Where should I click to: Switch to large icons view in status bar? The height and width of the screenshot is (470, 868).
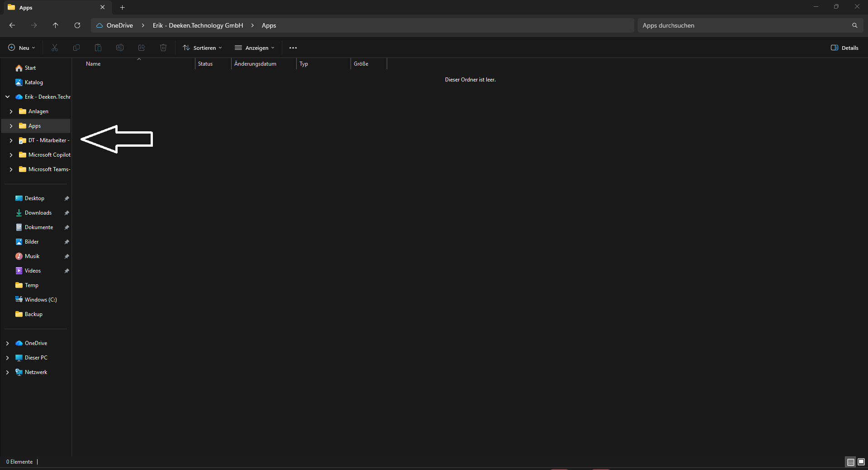[x=861, y=462]
